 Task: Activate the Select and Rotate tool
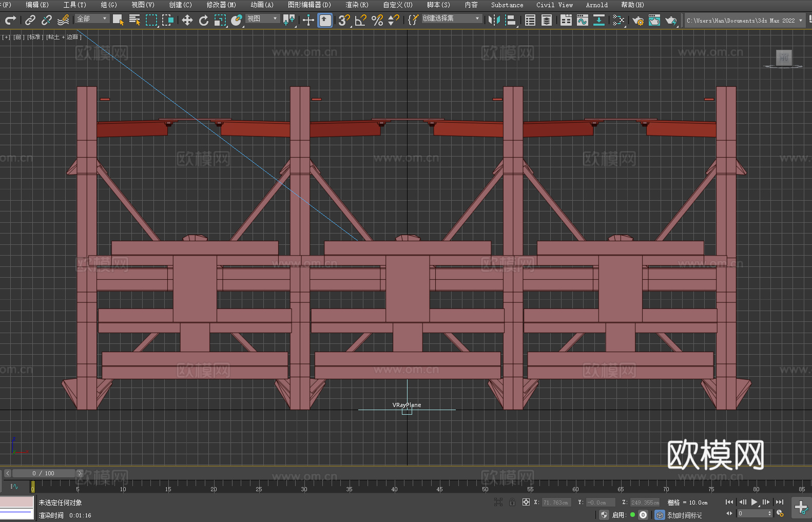click(204, 20)
